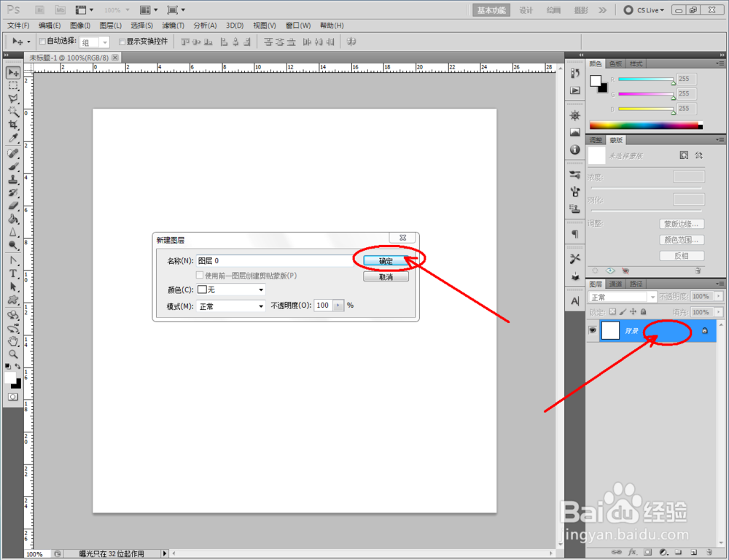Select the Move tool
729x560 pixels.
point(12,72)
